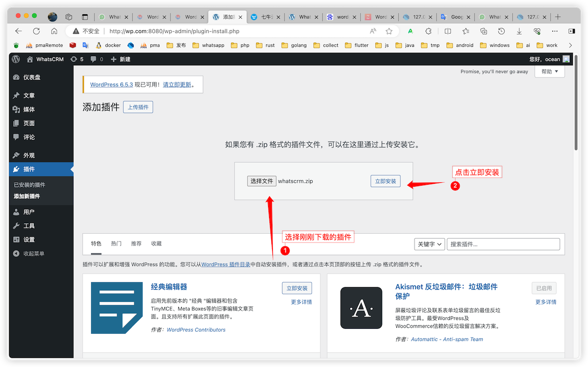Open the whatsapp bookmarks folder
The image size is (588, 367).
208,45
